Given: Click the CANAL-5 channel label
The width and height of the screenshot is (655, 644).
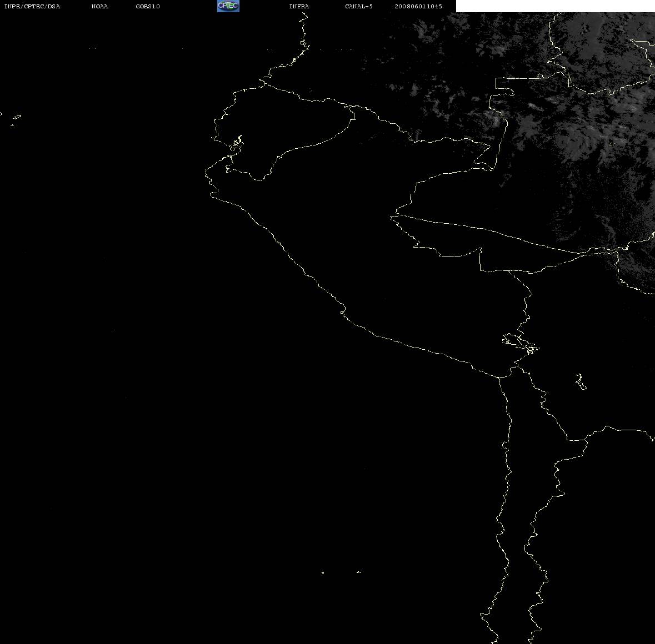Looking at the screenshot, I should coord(359,6).
